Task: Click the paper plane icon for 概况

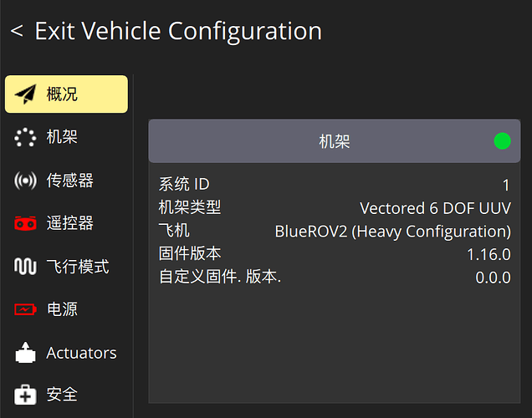Action: coord(25,94)
